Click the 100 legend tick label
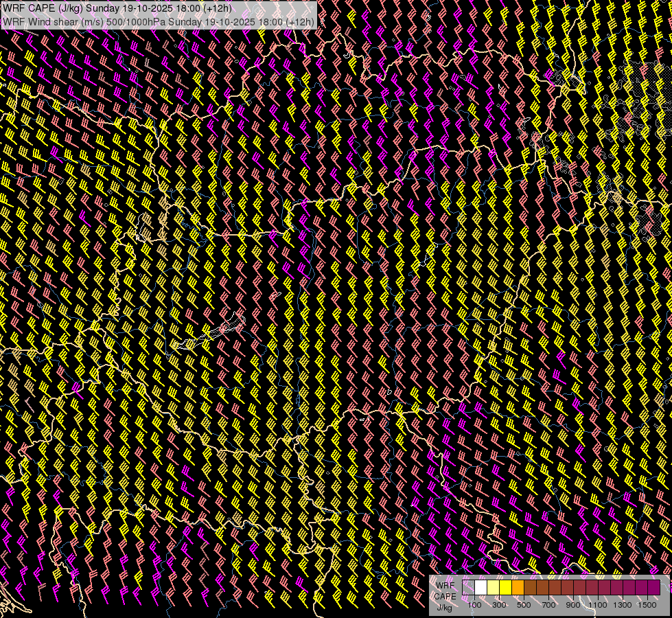 [474, 605]
